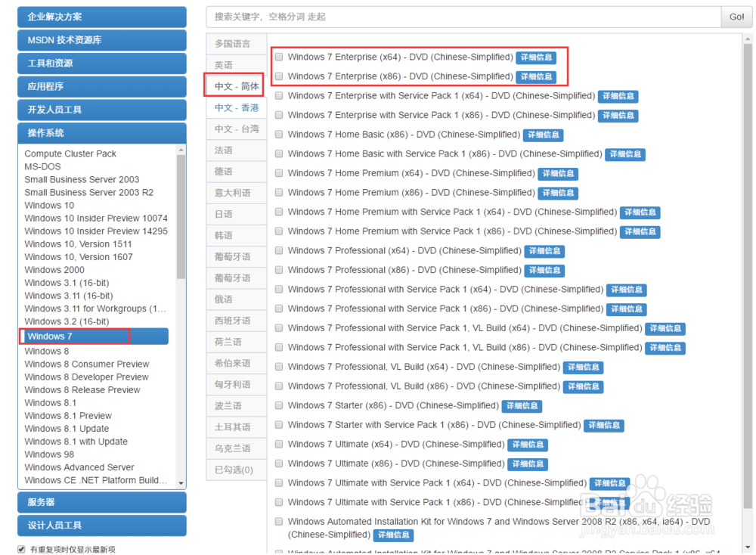Switch to 英语 language tab
The height and width of the screenshot is (555, 756).
[x=236, y=65]
